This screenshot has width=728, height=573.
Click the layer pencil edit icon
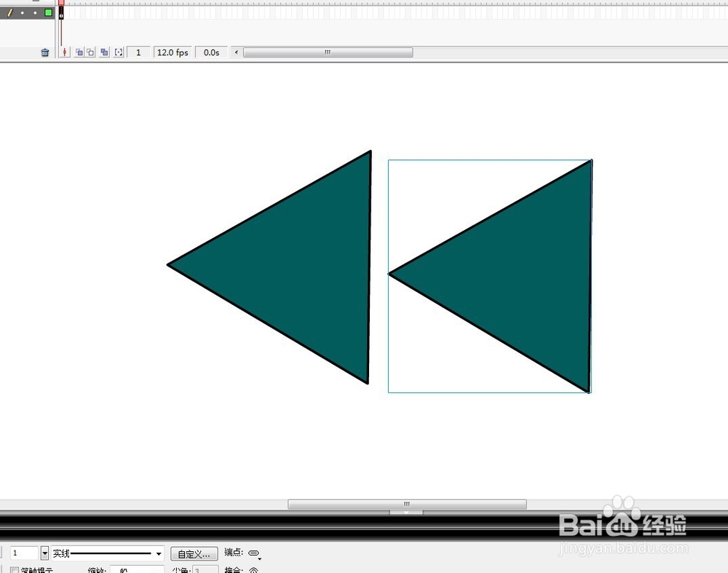[x=9, y=12]
